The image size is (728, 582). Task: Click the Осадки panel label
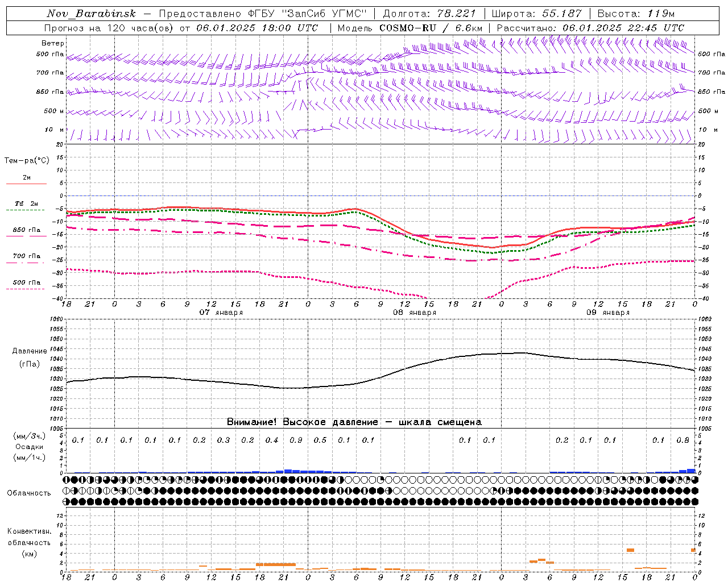[x=30, y=447]
